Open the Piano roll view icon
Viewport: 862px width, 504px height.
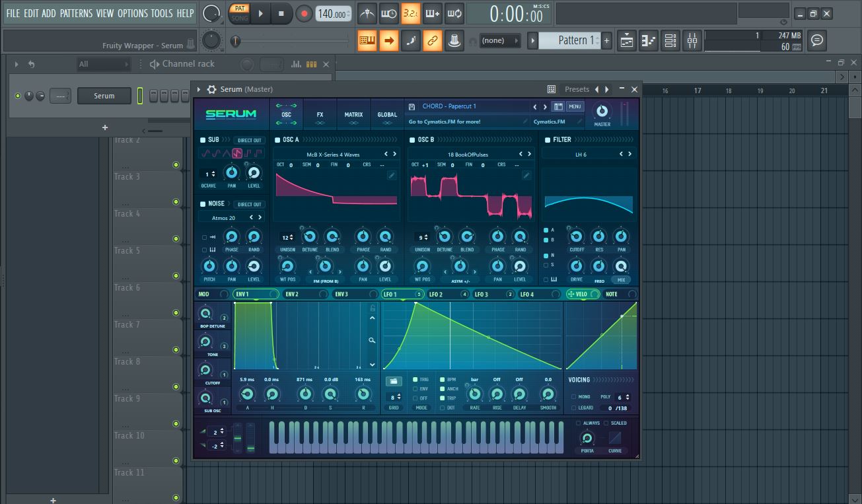tap(649, 40)
